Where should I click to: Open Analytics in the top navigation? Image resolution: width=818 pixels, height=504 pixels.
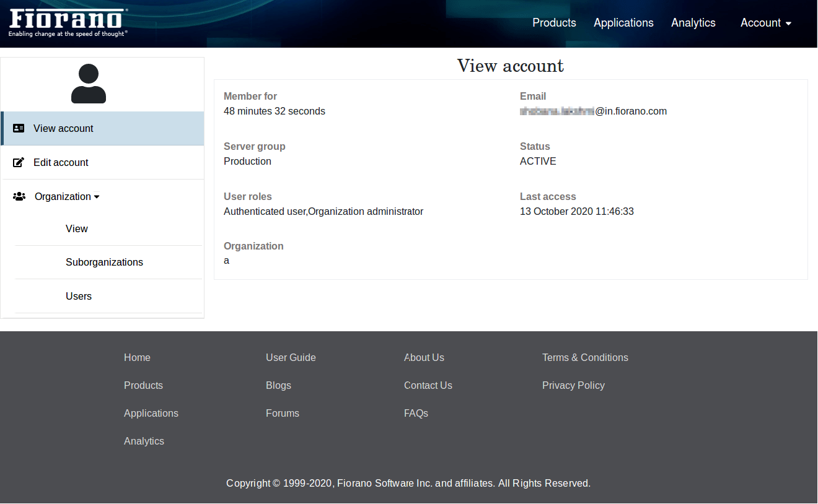coord(693,23)
